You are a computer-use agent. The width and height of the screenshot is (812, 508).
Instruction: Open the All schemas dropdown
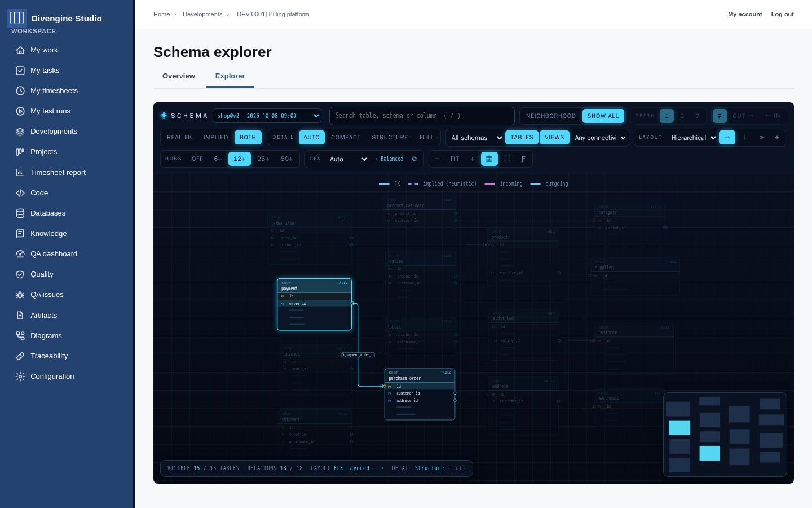coord(476,138)
